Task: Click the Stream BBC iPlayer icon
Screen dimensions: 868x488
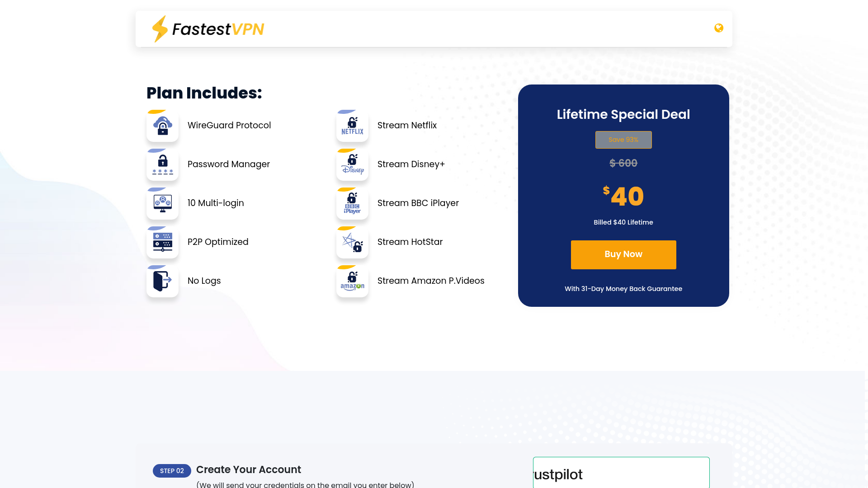Action: click(353, 203)
